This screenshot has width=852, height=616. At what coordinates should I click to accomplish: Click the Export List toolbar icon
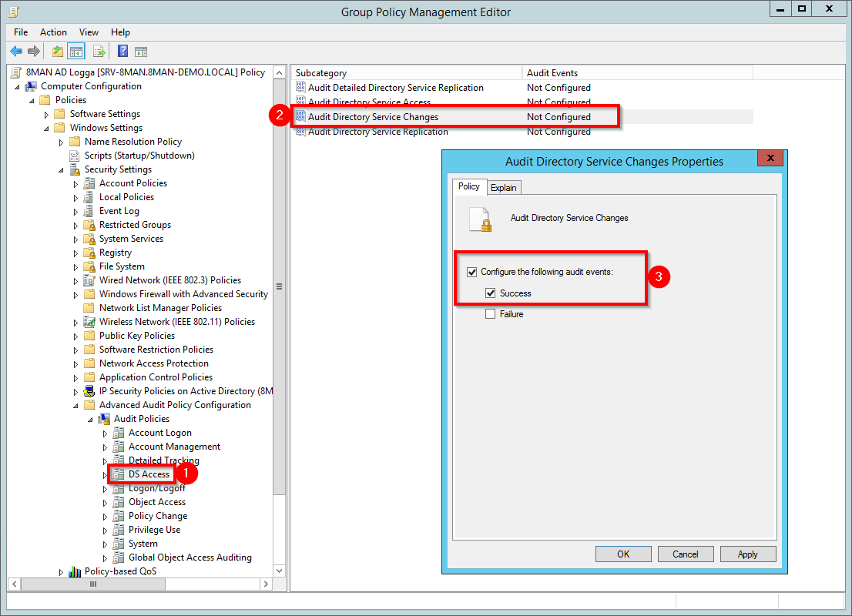tap(99, 52)
